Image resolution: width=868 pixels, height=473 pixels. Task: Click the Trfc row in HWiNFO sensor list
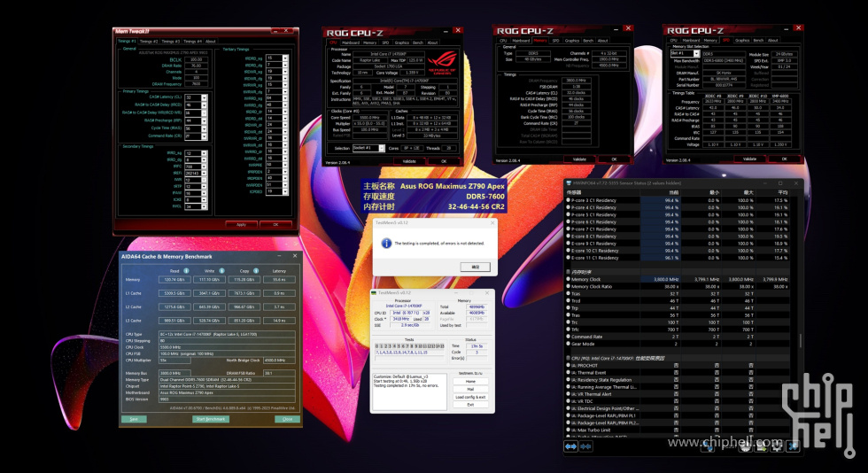click(678, 330)
